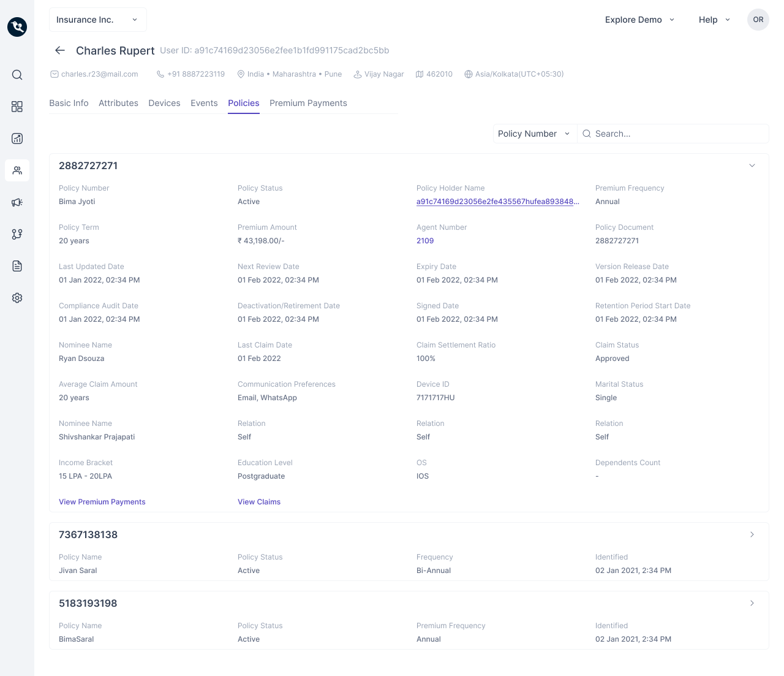Collapse policy 2882727271 details
Image resolution: width=784 pixels, height=676 pixels.
[752, 165]
